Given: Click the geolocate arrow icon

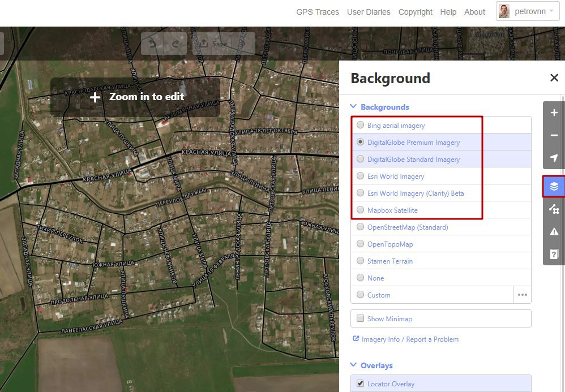Looking at the screenshot, I should 554,158.
